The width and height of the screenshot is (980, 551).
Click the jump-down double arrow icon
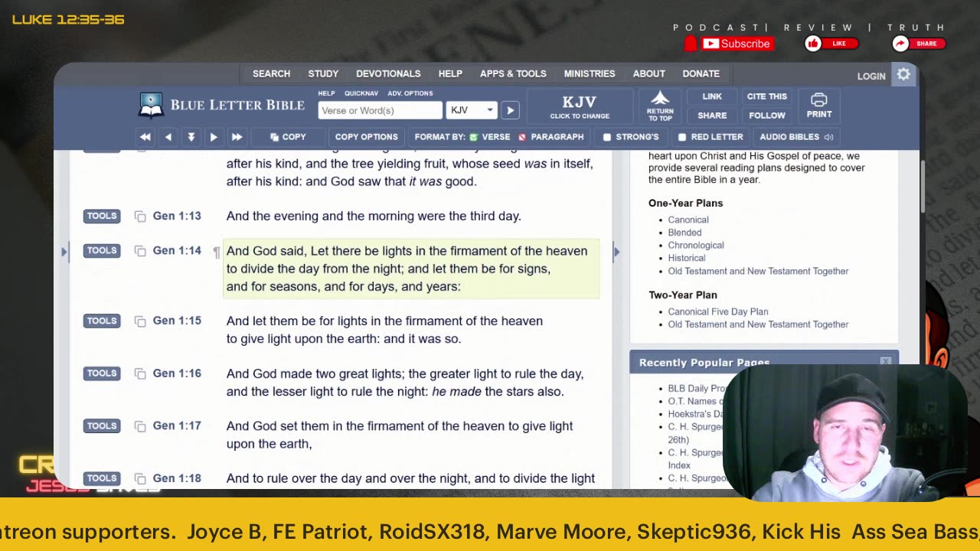pyautogui.click(x=191, y=137)
